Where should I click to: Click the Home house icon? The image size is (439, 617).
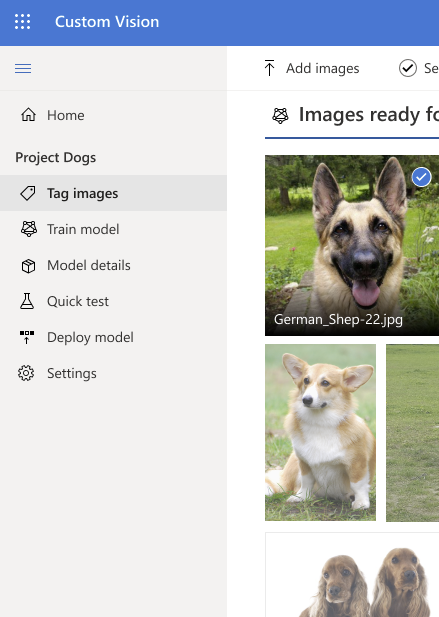28,115
